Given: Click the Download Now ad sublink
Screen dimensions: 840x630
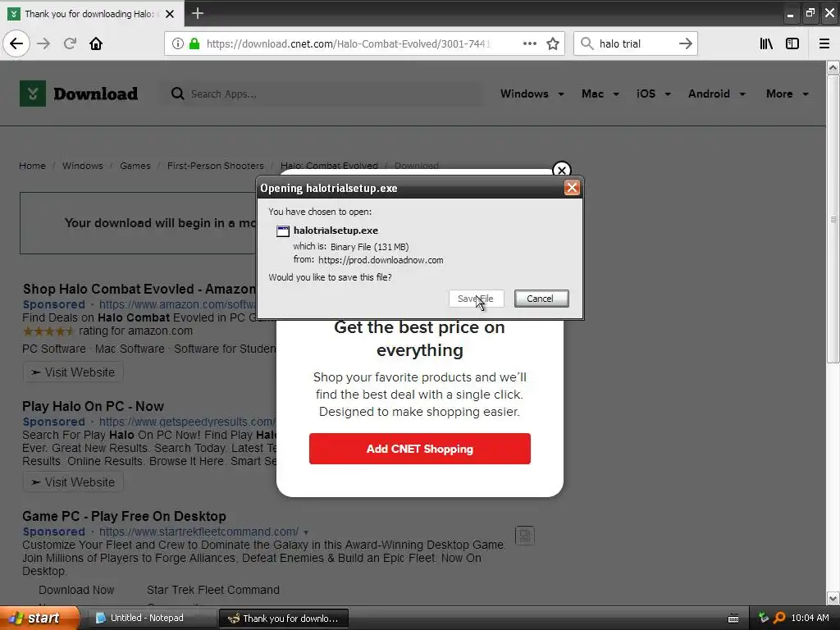Looking at the screenshot, I should tap(76, 590).
